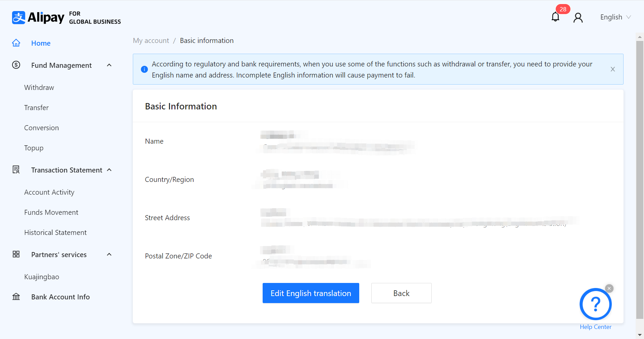This screenshot has height=339, width=644.
Task: Open the notifications bell icon
Action: tap(555, 17)
